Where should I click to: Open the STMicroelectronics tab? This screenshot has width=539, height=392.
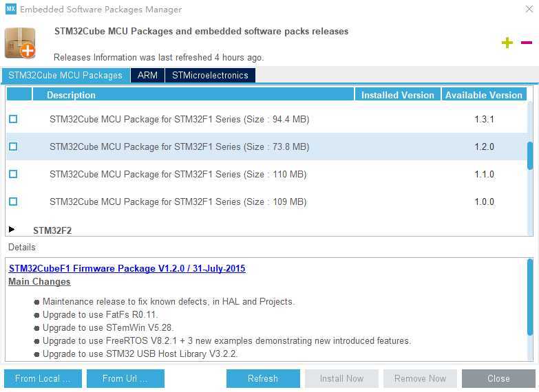tap(210, 75)
